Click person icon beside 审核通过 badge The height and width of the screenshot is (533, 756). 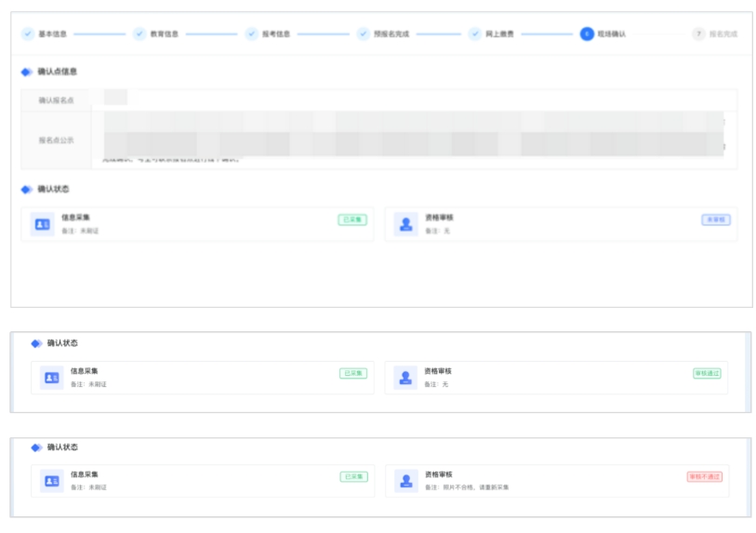pos(405,378)
